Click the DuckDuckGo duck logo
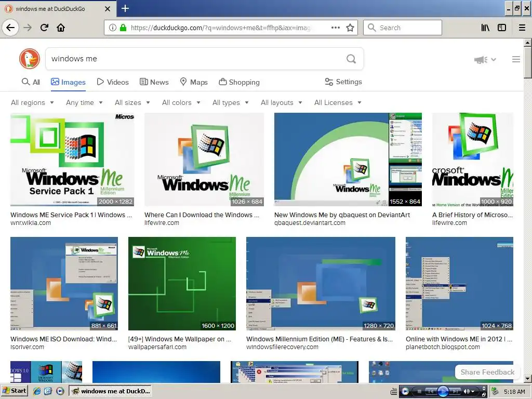Screen dimensions: 532x399 click(30, 58)
